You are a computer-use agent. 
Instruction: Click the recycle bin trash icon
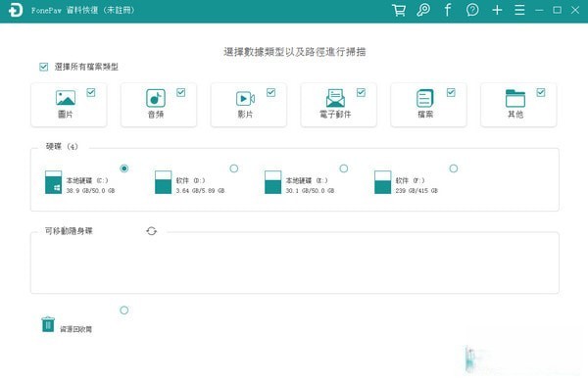coord(48,325)
